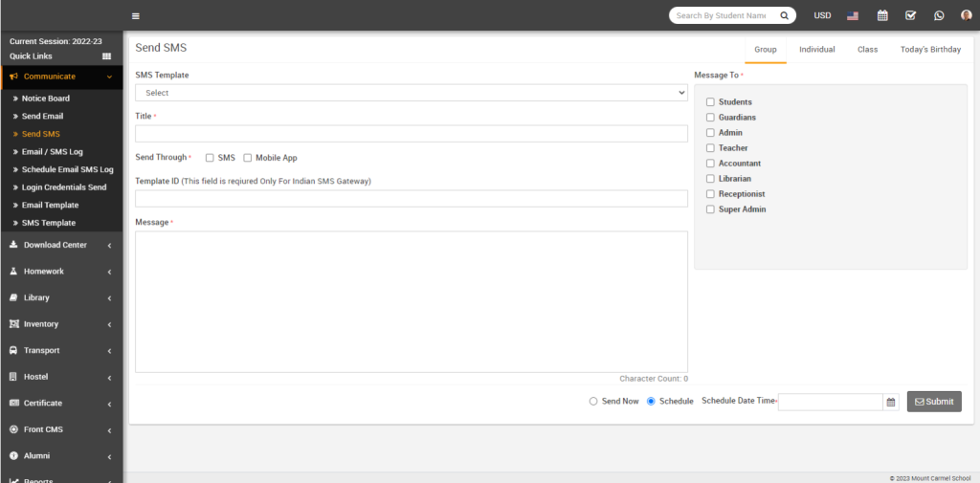Viewport: 980px width, 483px height.
Task: Check the Receptionist recipient box
Action: pos(710,194)
